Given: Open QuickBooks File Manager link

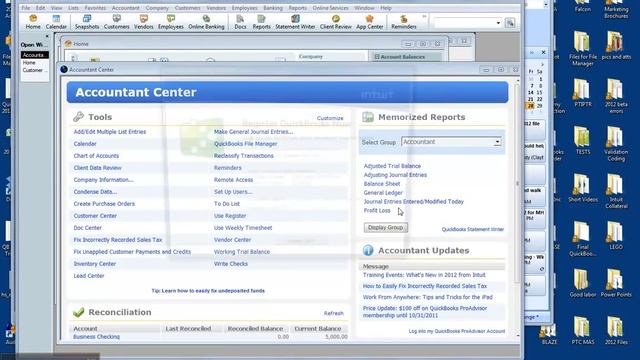Looking at the screenshot, I should (x=245, y=144).
